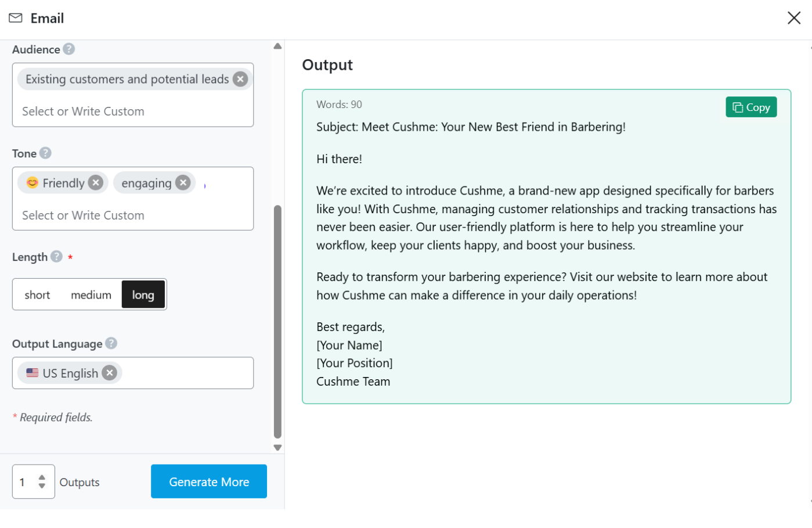Open the Tone select or write custom field
The width and height of the screenshot is (812, 528).
pyautogui.click(x=132, y=215)
